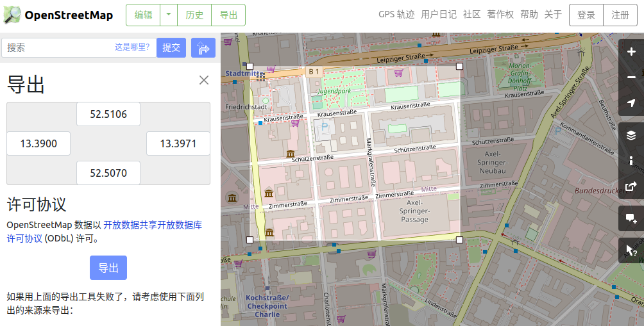
Task: Open 帮助 help page
Action: tap(529, 14)
